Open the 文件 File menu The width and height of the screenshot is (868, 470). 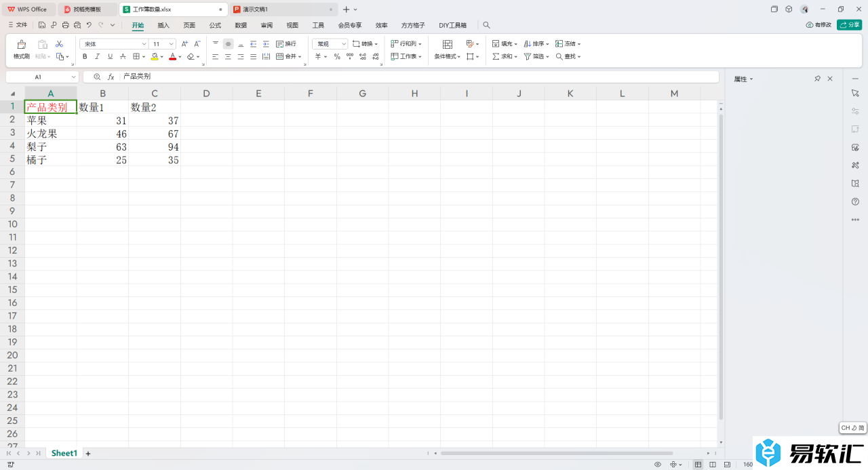point(18,25)
